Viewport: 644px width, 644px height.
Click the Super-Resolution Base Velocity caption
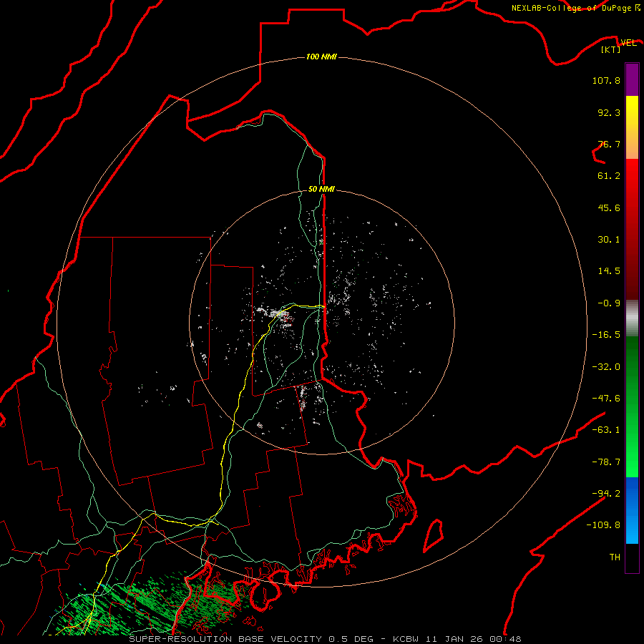(325, 639)
